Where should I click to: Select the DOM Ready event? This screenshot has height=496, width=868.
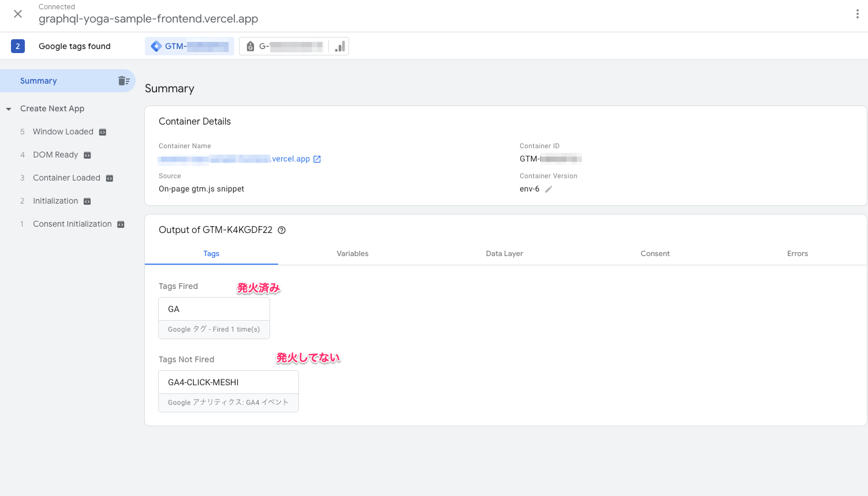(x=55, y=155)
